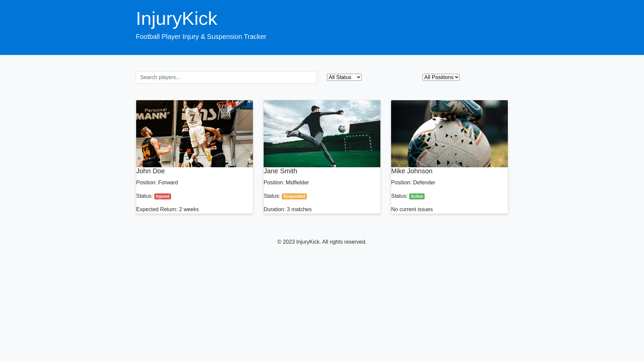Click Expected Return: 2 weeks text
The width and height of the screenshot is (644, 362).
point(167,209)
